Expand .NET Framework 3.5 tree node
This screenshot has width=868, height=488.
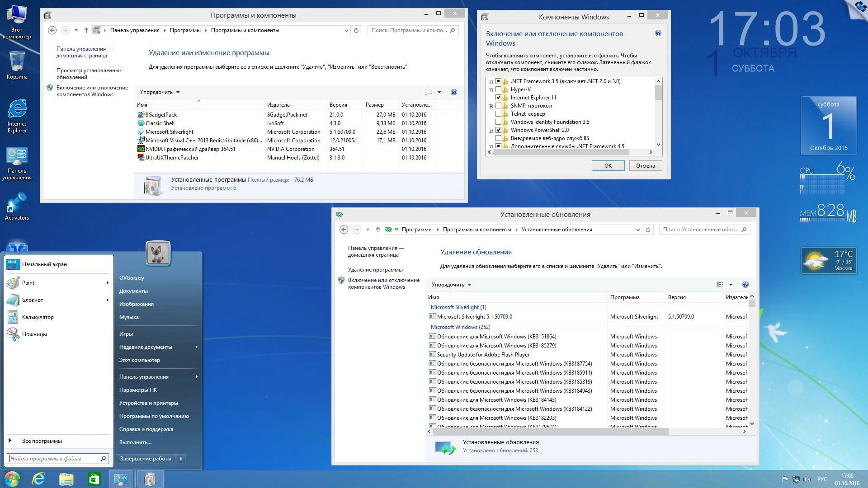[491, 82]
